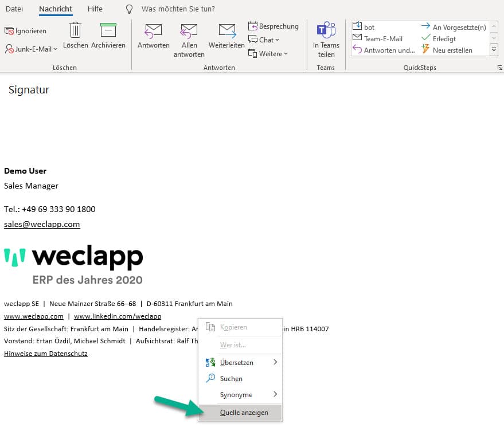The image size is (504, 447).
Task: Run the Team-E-Mail quick step
Action: [378, 38]
